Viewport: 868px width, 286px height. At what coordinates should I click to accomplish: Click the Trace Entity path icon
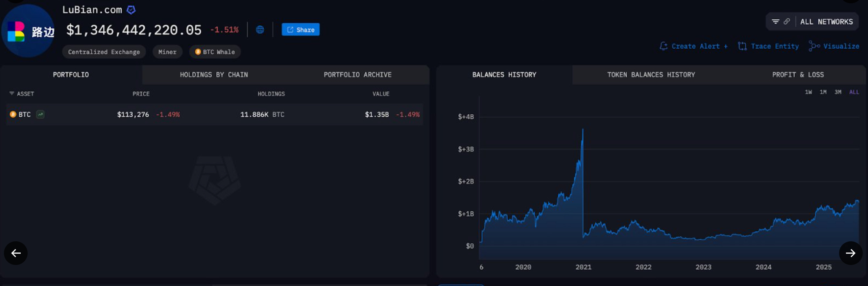742,46
